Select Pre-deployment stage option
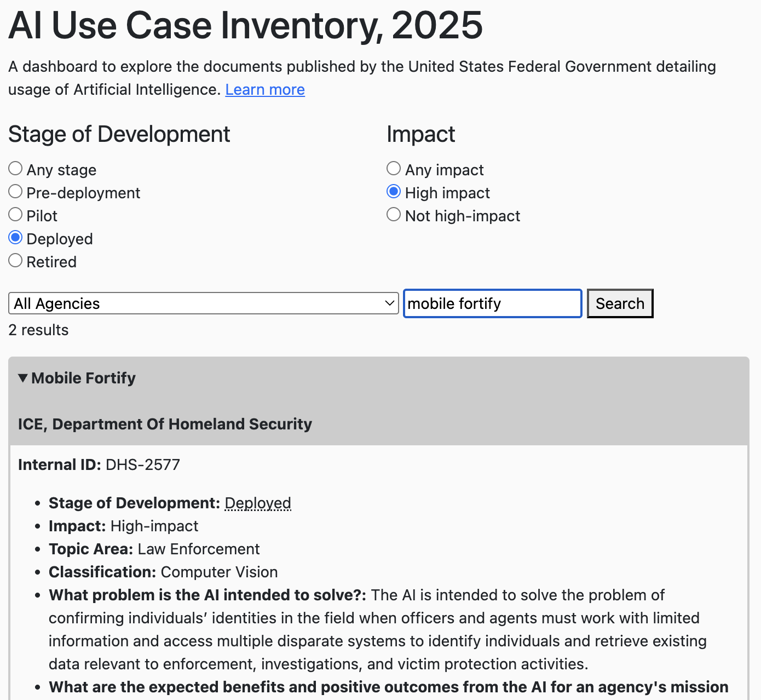This screenshot has height=700, width=761. click(x=15, y=191)
